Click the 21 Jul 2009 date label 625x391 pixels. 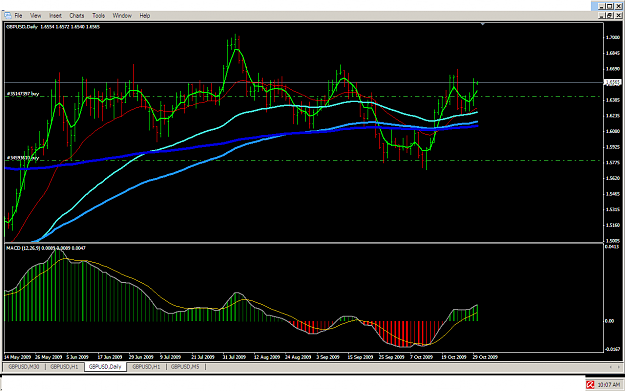(203, 357)
